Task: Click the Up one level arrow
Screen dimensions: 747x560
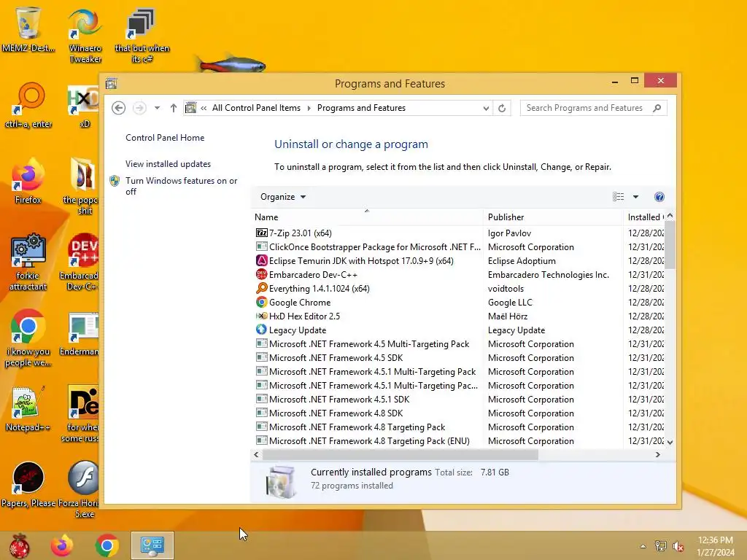Action: pyautogui.click(x=174, y=108)
